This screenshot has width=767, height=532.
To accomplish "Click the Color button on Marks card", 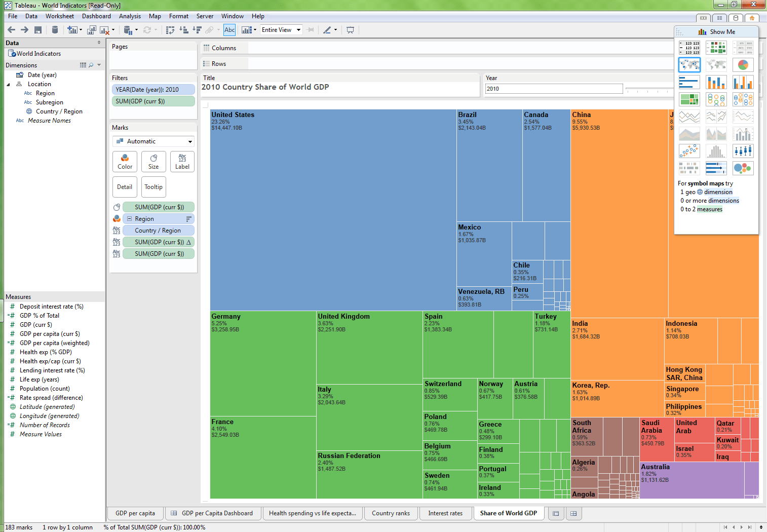I will [x=125, y=162].
